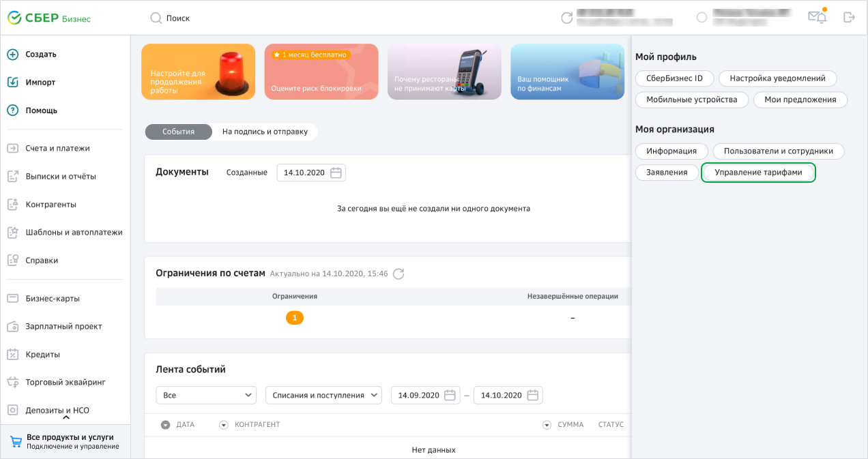868x459 pixels.
Task: Select Управление тарифами
Action: 758,173
